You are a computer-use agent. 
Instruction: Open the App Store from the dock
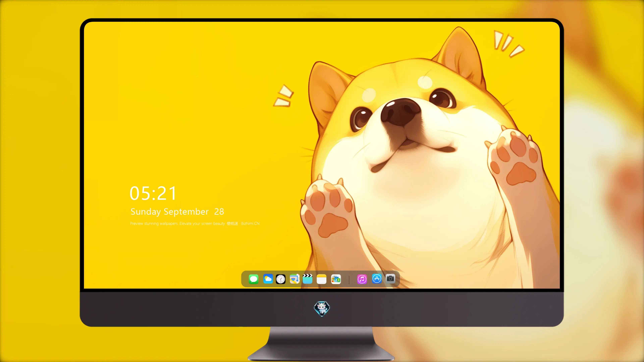click(x=377, y=279)
